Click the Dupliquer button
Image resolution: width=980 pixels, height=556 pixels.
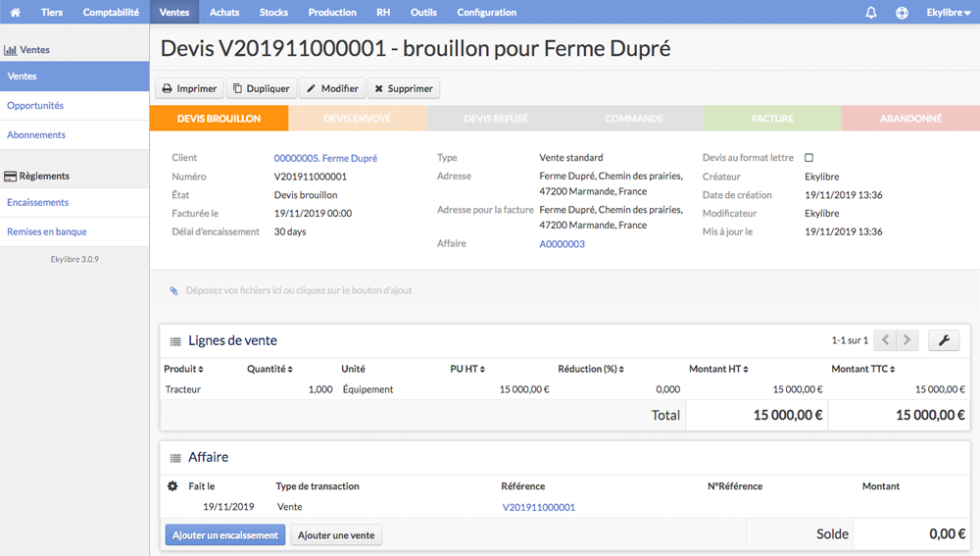262,89
